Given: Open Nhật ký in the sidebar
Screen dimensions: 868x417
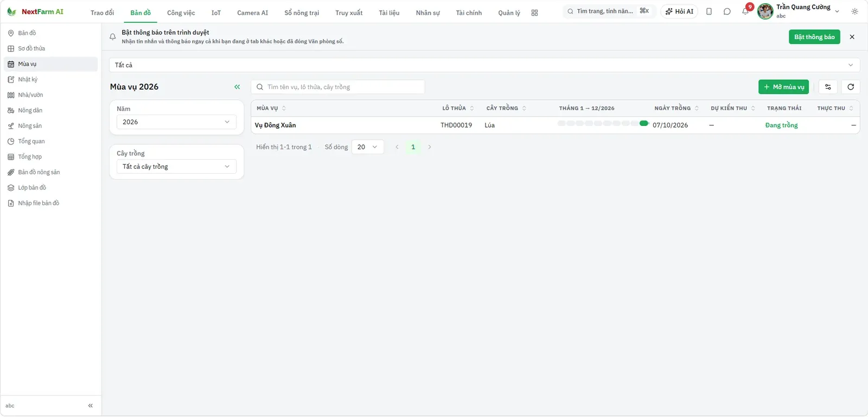Looking at the screenshot, I should (50, 80).
